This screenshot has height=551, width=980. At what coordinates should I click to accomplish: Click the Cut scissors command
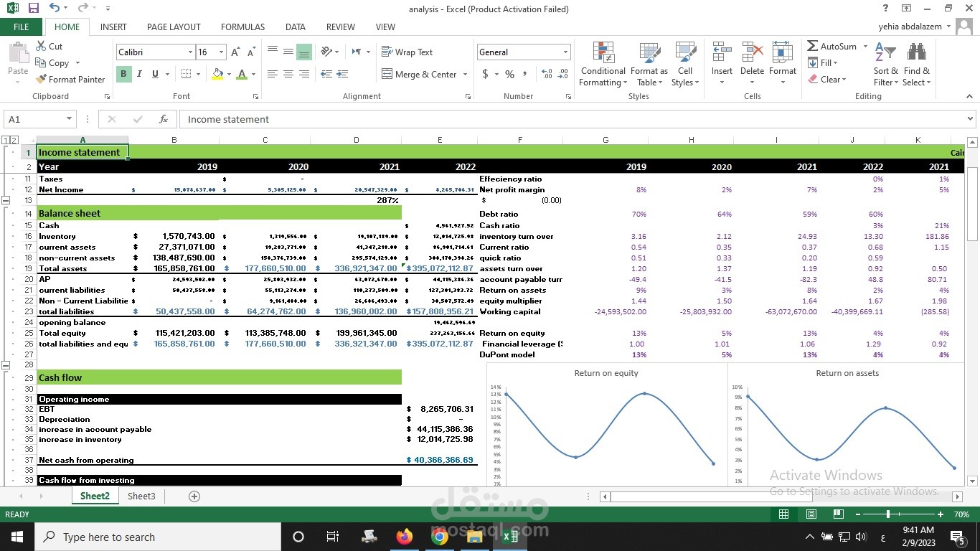(x=50, y=46)
